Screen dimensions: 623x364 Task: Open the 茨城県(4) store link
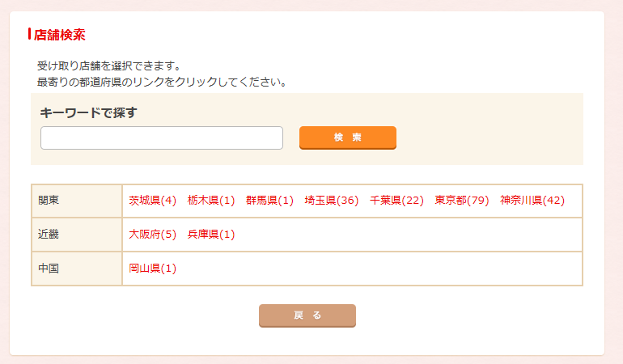pyautogui.click(x=152, y=201)
